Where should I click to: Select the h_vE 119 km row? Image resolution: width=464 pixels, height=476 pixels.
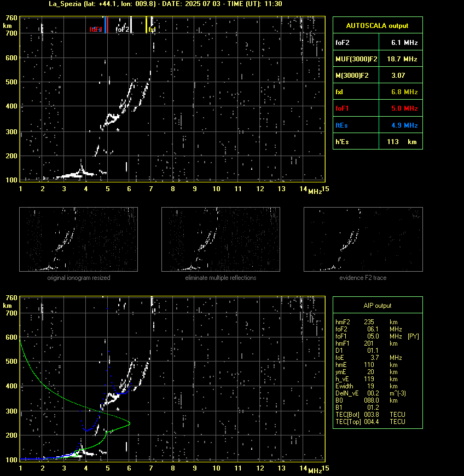pyautogui.click(x=367, y=379)
